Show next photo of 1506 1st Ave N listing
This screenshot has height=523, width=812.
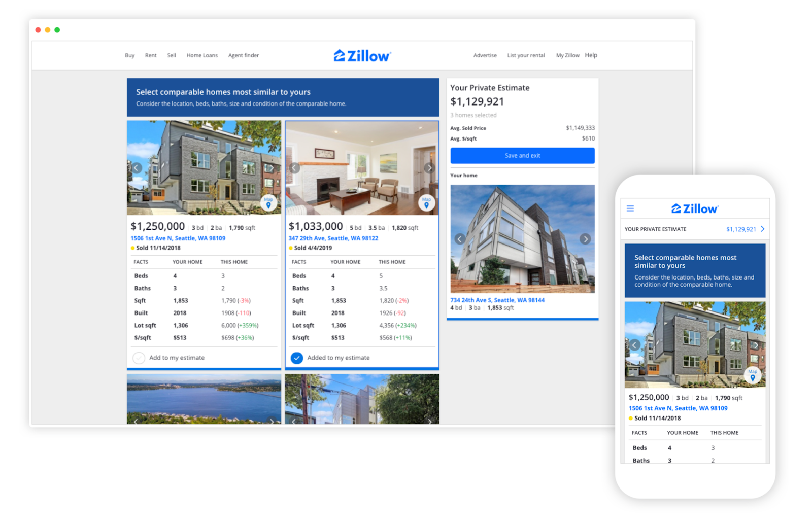coord(271,168)
